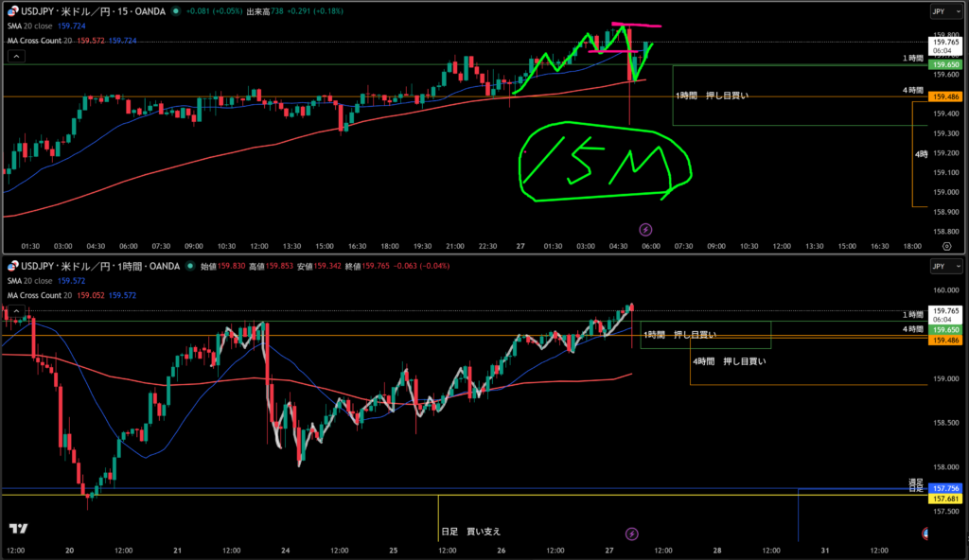Click the USDJPY flag icon in the 1-hour chart

[x=12, y=267]
